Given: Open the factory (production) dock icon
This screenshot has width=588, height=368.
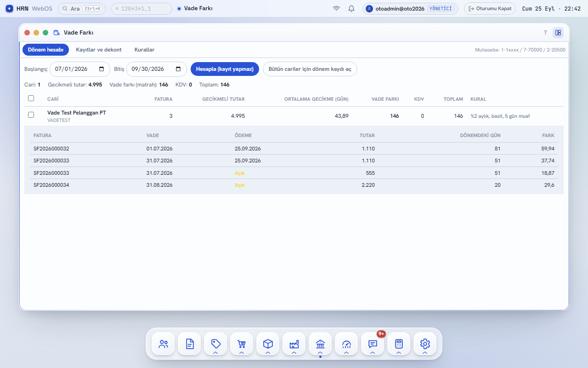Looking at the screenshot, I should pyautogui.click(x=294, y=343).
